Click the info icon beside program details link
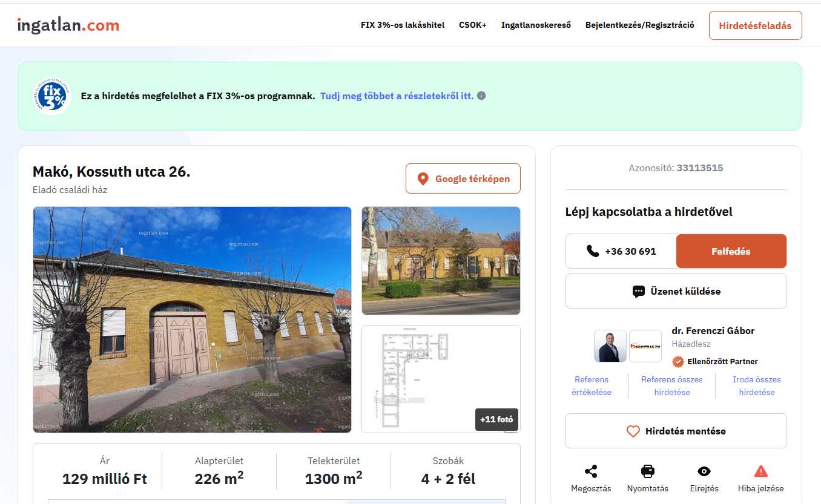 coord(481,96)
